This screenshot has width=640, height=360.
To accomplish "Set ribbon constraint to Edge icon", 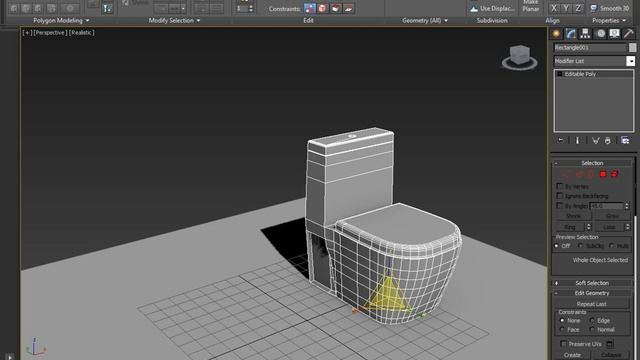I will click(323, 8).
